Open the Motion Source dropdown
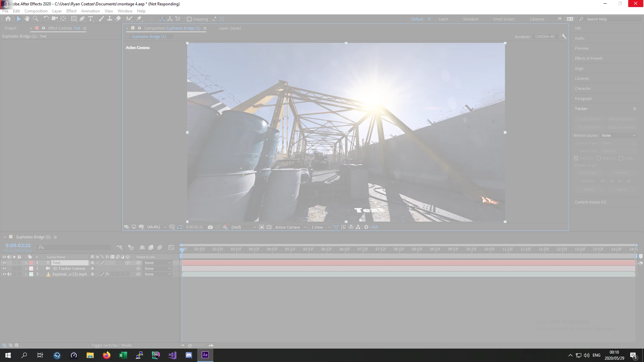The height and width of the screenshot is (362, 644). 619,135
